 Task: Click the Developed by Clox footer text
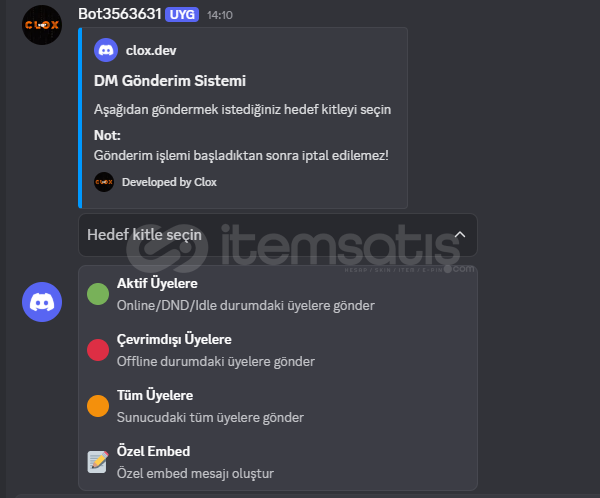(169, 182)
